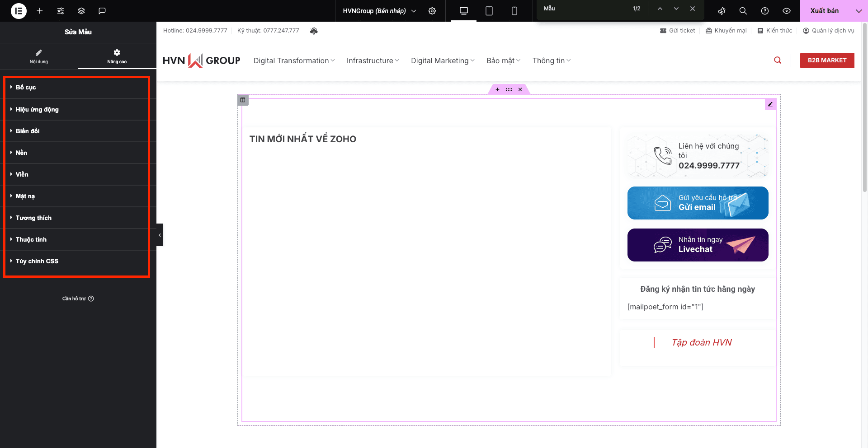Open the Elementor logo menu

[x=18, y=11]
